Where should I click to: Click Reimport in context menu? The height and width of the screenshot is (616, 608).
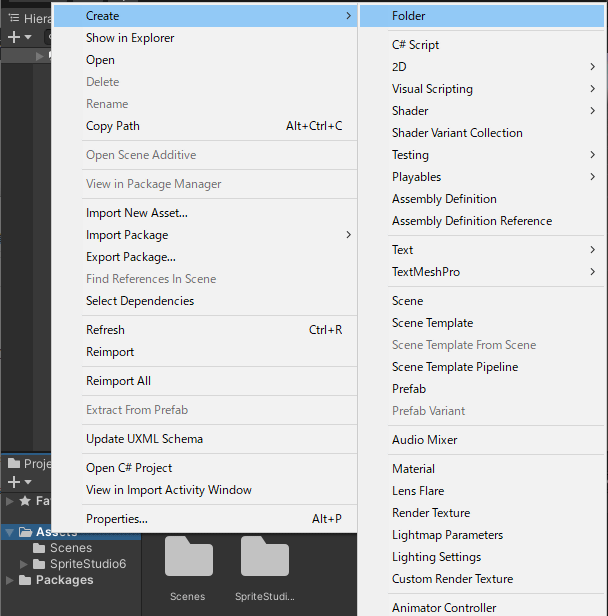[205, 352]
